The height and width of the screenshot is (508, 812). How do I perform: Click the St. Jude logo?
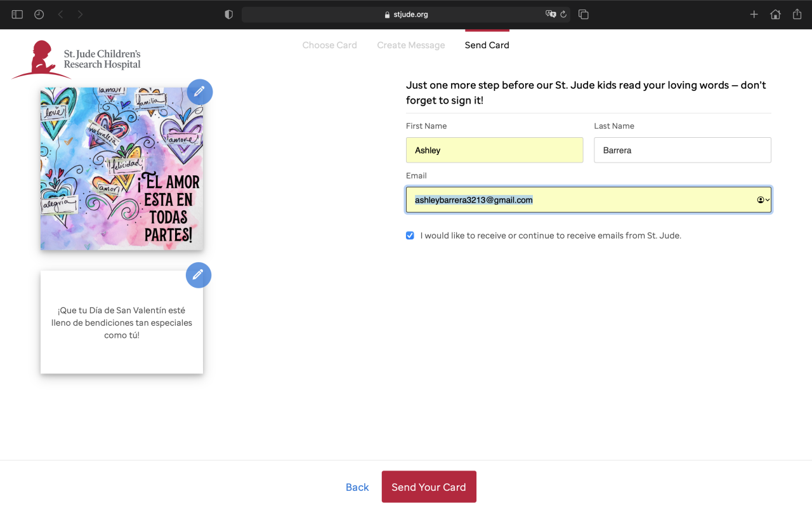pos(77,59)
